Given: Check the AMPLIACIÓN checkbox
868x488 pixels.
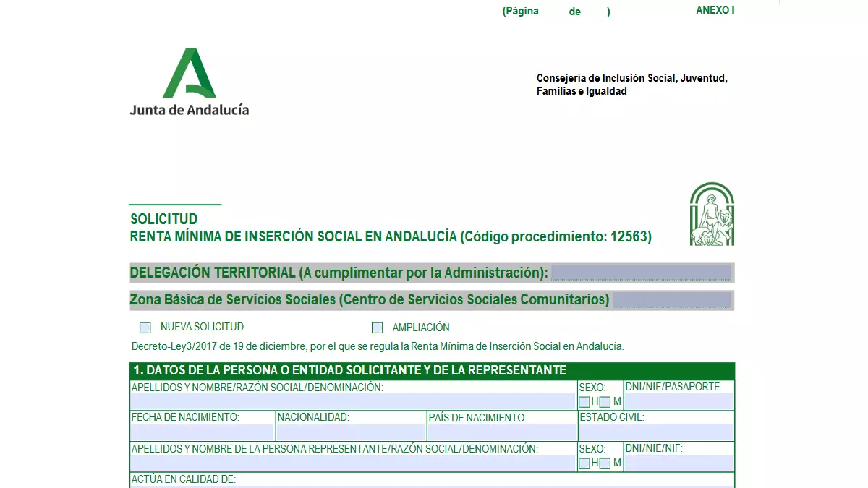Looking at the screenshot, I should tap(377, 328).
